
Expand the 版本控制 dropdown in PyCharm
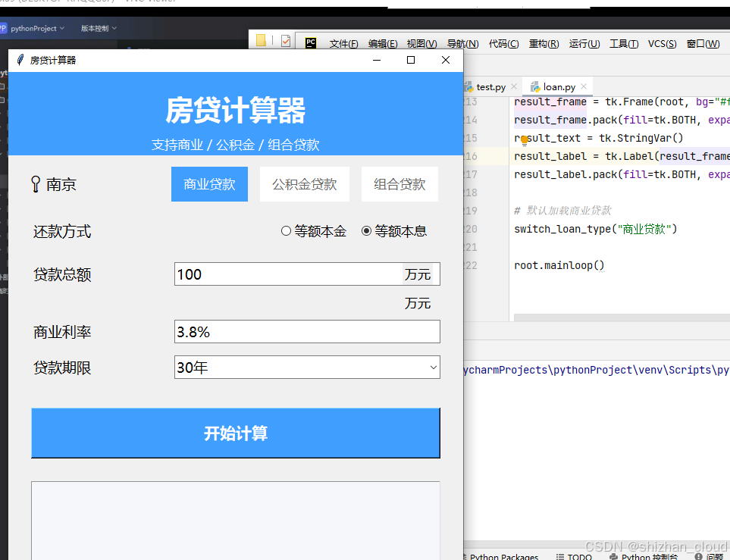pyautogui.click(x=99, y=28)
